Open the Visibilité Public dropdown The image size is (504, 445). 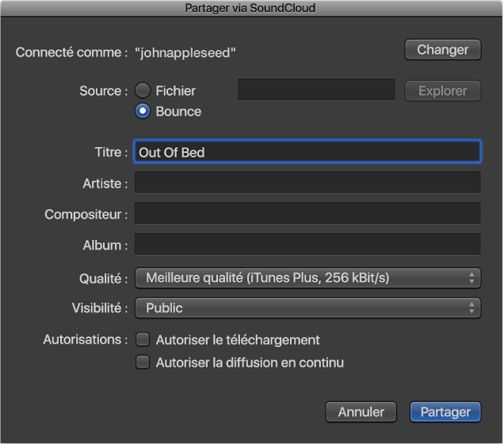(x=308, y=308)
